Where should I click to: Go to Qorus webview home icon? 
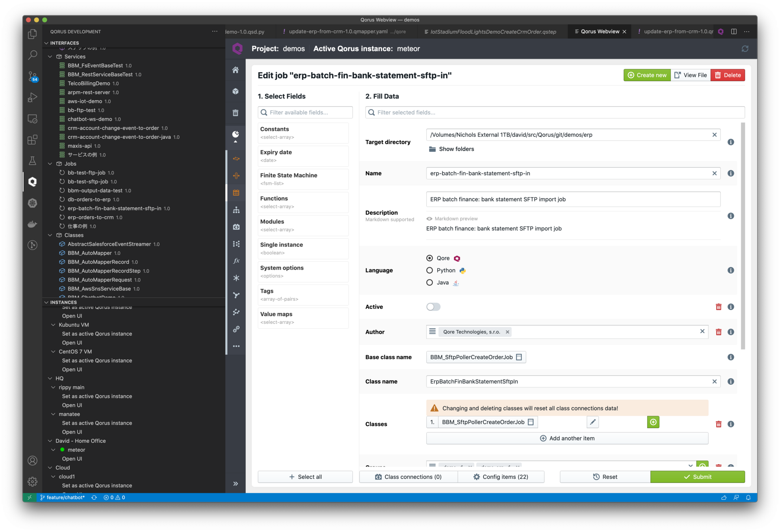[x=236, y=70]
